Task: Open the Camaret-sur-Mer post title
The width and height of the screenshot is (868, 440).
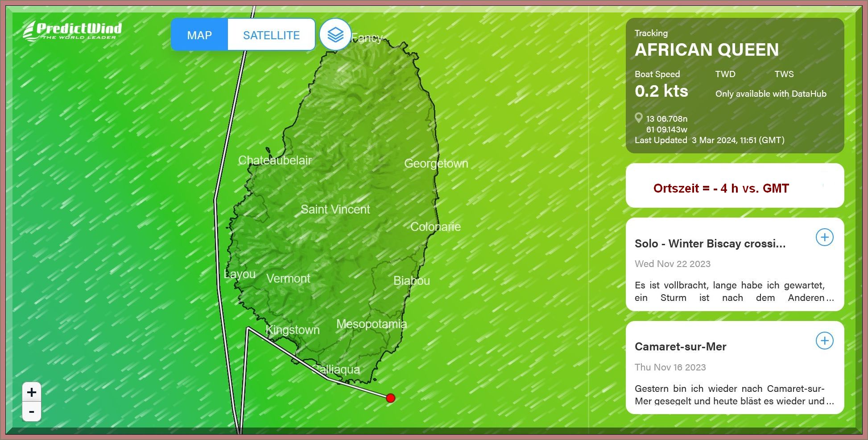Action: pyautogui.click(x=680, y=347)
